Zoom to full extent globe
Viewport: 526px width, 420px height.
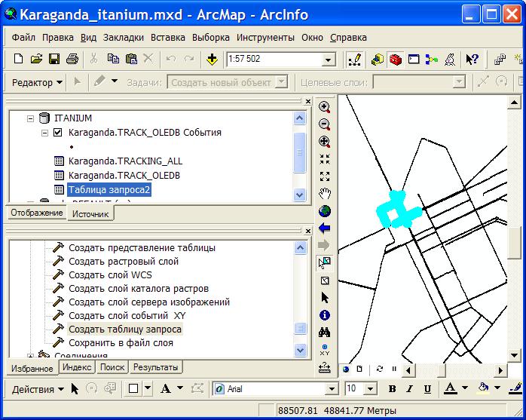[324, 211]
